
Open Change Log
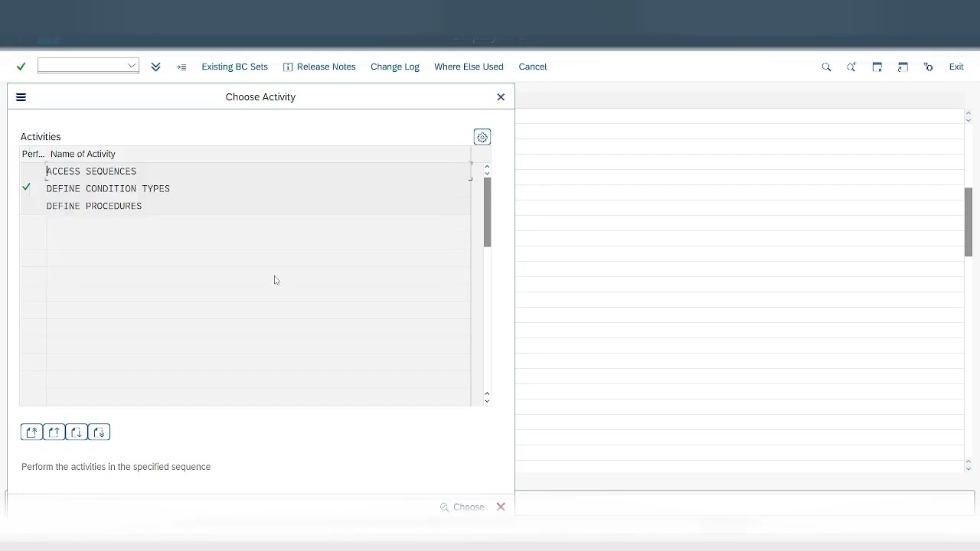point(395,67)
